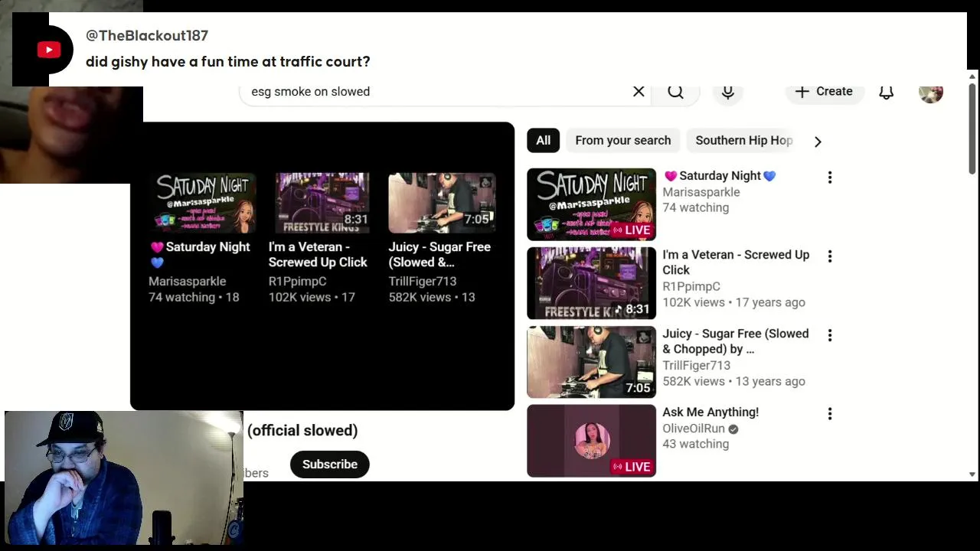Open Saturday Night endscreen thumbnail in player
The width and height of the screenshot is (980, 551).
202,203
